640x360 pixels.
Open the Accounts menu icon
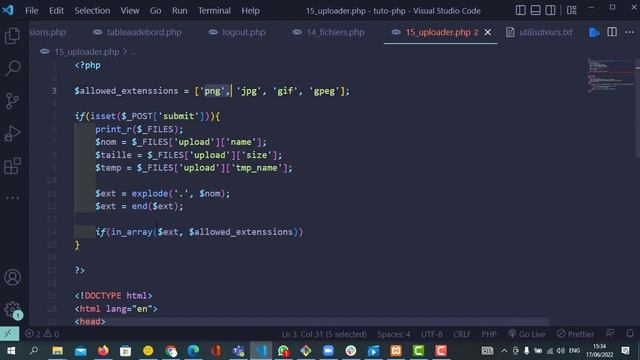pyautogui.click(x=13, y=278)
